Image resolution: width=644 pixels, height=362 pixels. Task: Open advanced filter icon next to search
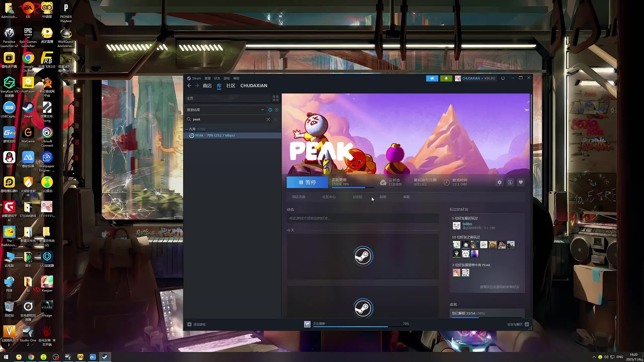pyautogui.click(x=276, y=119)
